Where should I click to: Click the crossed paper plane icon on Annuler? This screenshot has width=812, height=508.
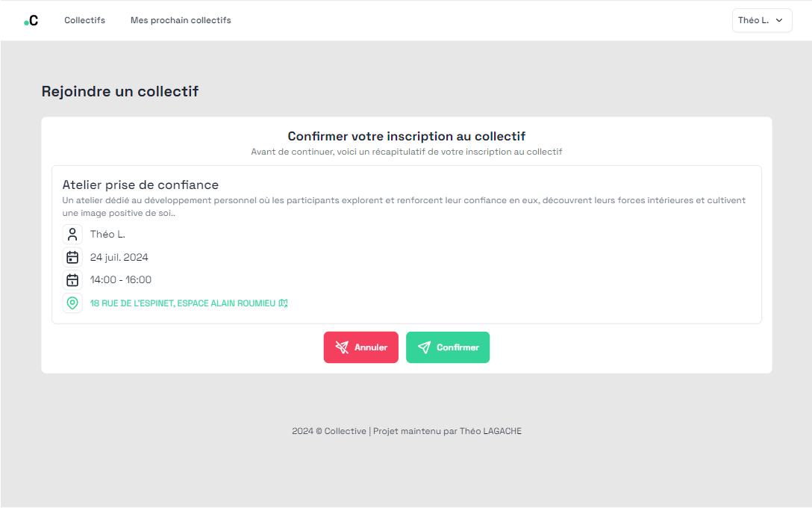pyautogui.click(x=342, y=347)
